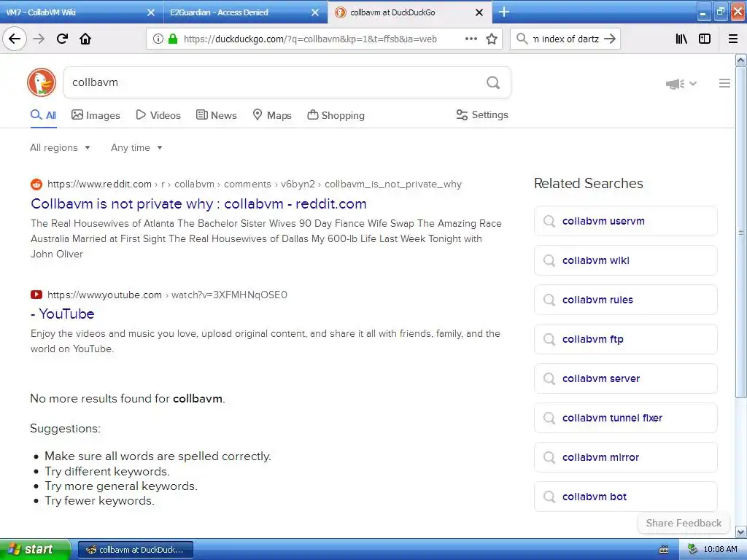
Task: Reload the current page
Action: 62,39
